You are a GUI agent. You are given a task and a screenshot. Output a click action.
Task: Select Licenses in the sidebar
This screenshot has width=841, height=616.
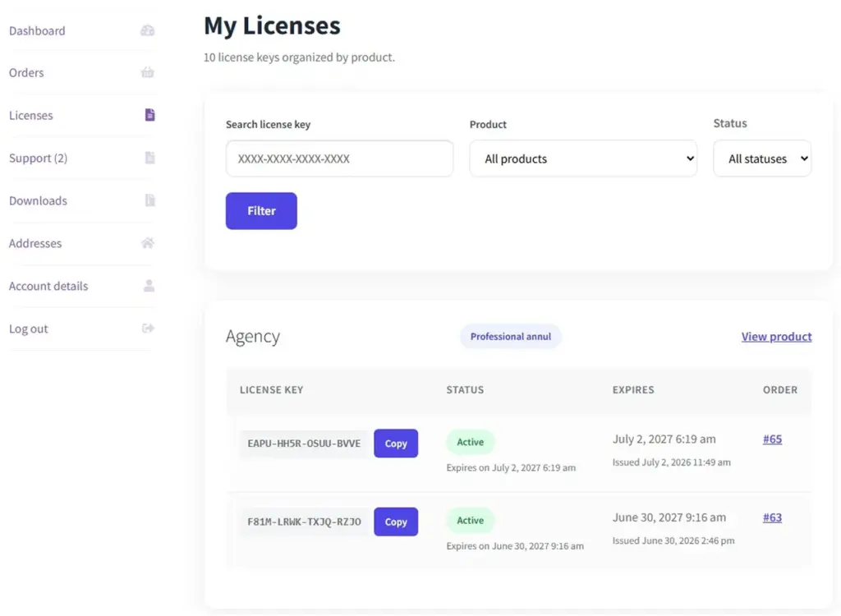[x=31, y=115]
